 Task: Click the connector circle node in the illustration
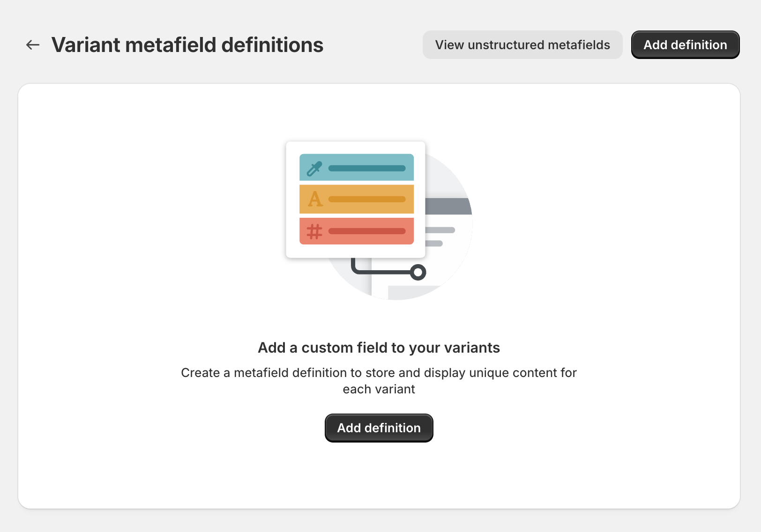[x=418, y=272]
